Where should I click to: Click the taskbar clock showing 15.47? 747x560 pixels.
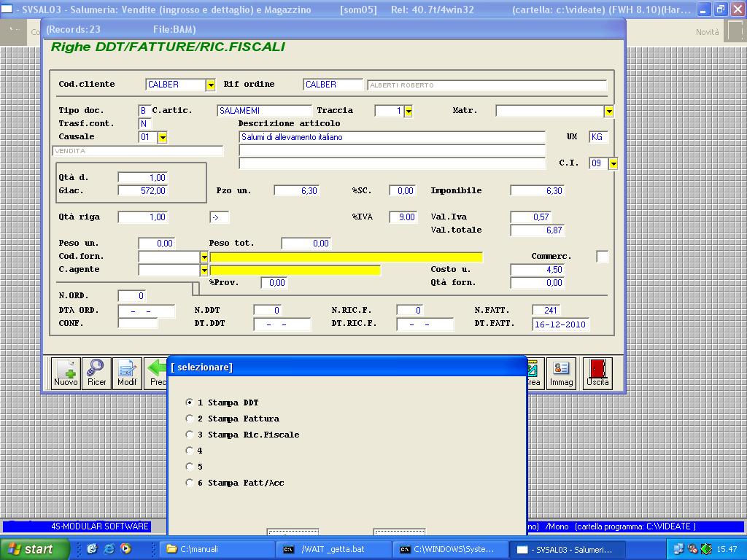(727, 549)
